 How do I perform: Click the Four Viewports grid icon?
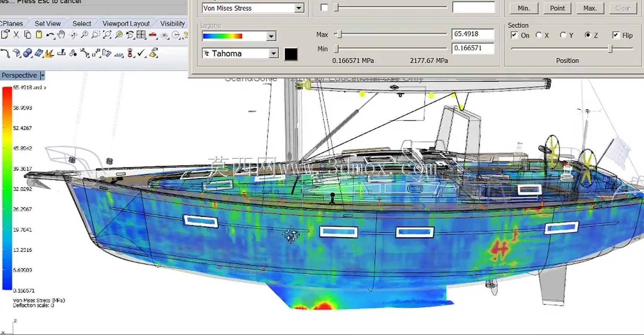[x=141, y=35]
